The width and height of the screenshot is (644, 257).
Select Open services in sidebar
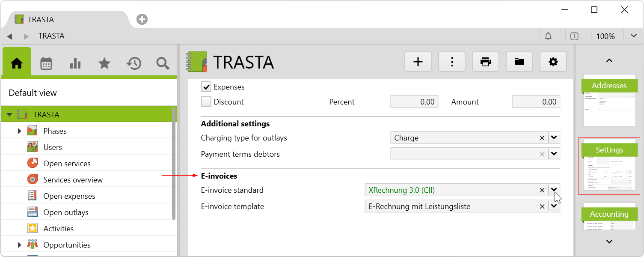pos(67,164)
